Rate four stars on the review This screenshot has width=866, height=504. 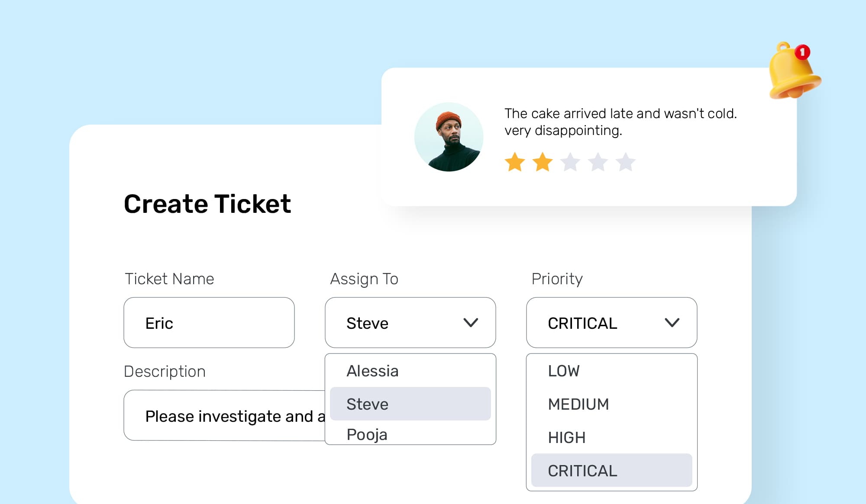598,162
